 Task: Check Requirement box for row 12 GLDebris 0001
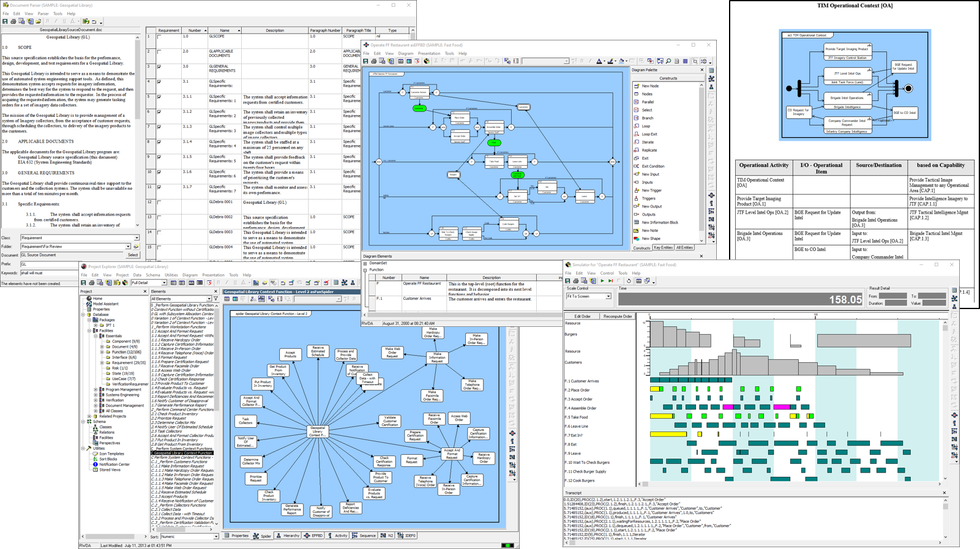coord(159,202)
